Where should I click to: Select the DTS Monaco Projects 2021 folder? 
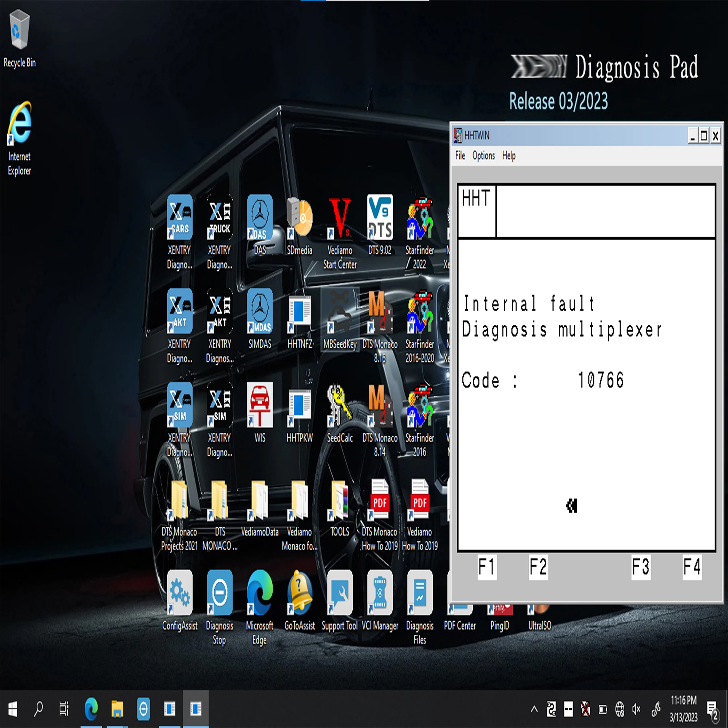click(179, 515)
